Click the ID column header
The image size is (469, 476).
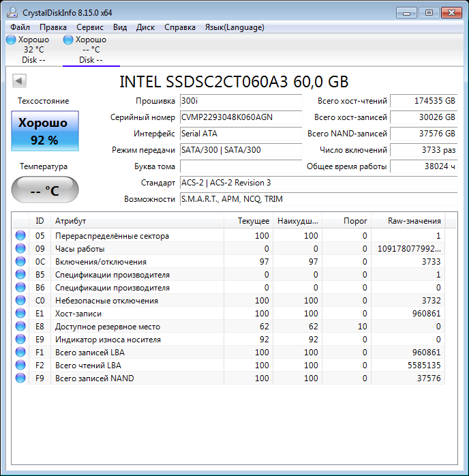40,221
